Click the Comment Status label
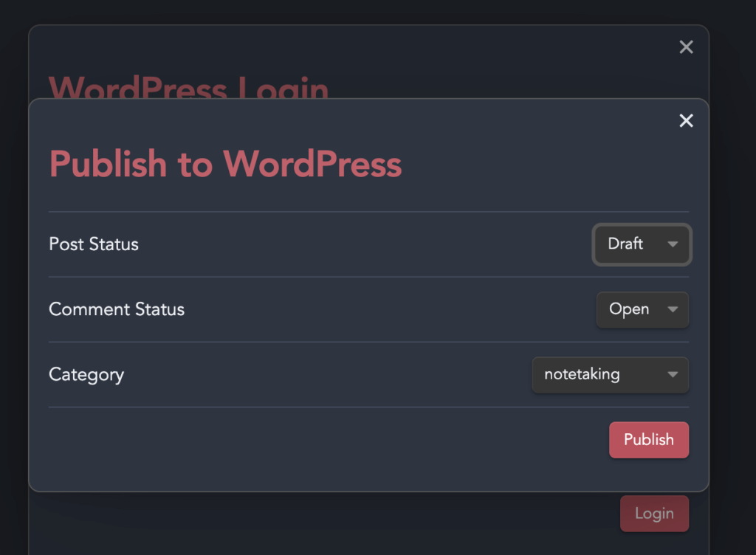Screen dimensions: 756x555 pos(117,309)
